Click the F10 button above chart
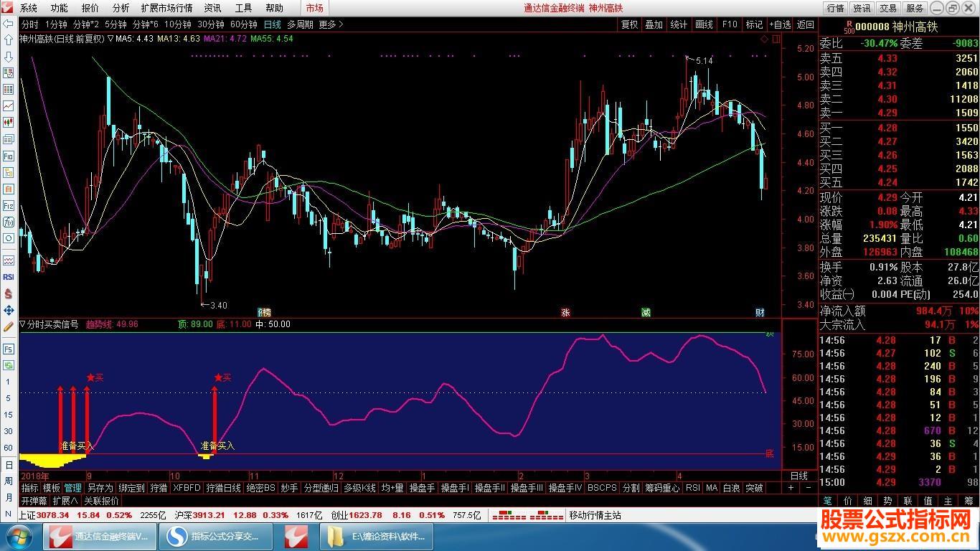This screenshot has height=551, width=980. tap(730, 24)
